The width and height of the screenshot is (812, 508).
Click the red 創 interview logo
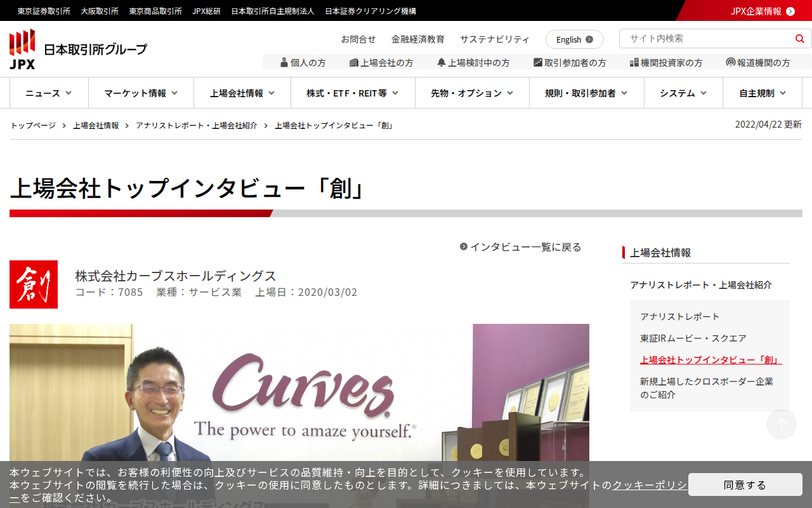pyautogui.click(x=34, y=284)
